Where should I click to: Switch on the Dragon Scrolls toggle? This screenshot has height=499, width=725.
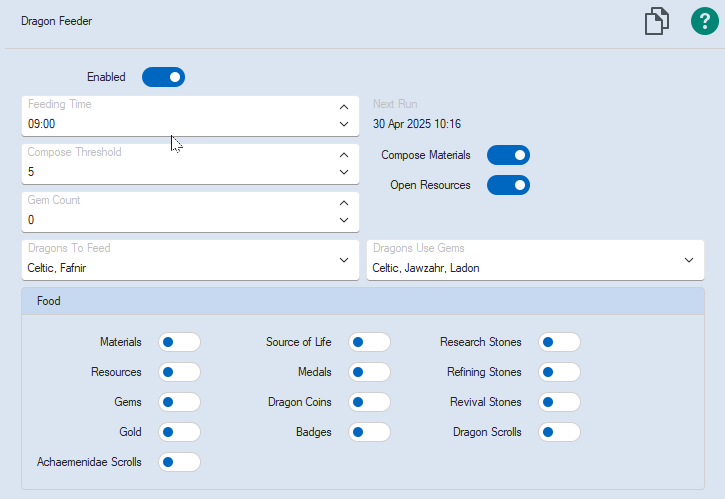(x=559, y=432)
